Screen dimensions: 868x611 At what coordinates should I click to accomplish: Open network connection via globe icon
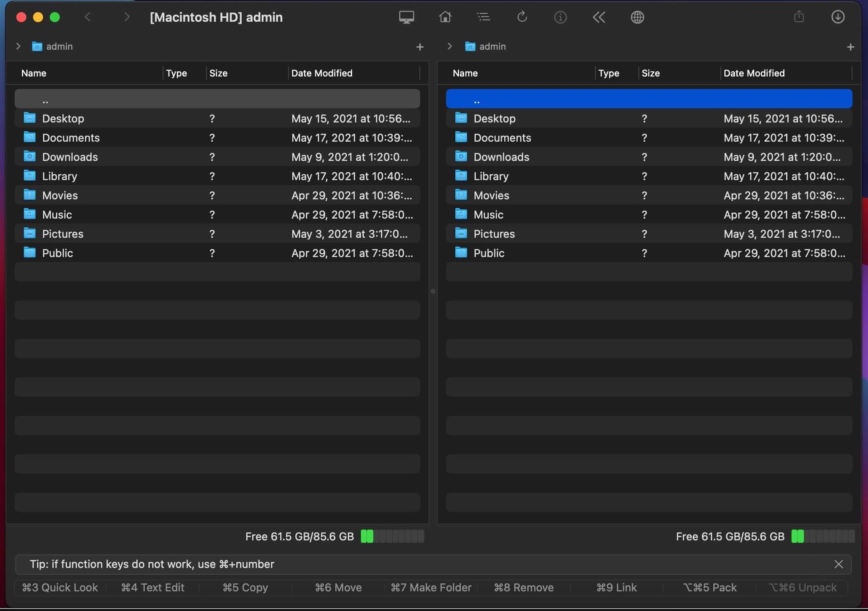[637, 17]
